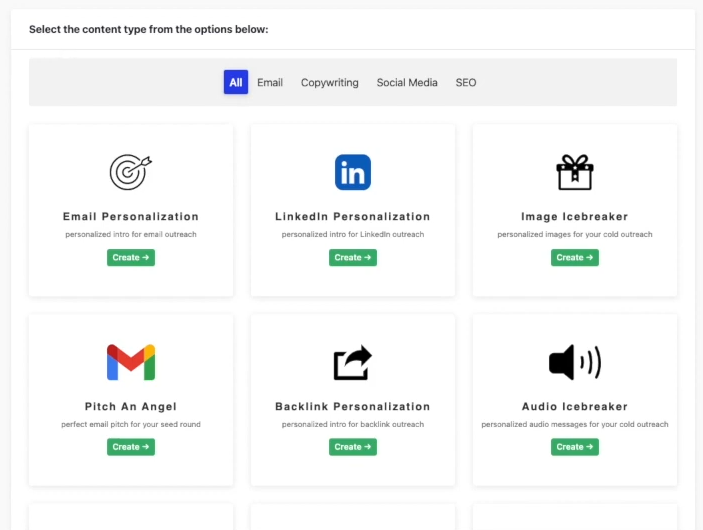
Task: Switch to the Email tab
Action: tap(270, 83)
